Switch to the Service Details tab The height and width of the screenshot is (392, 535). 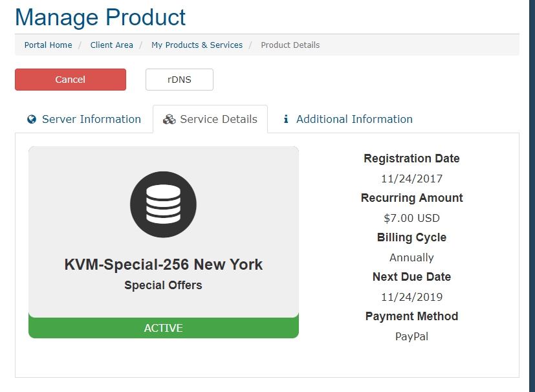(x=210, y=120)
